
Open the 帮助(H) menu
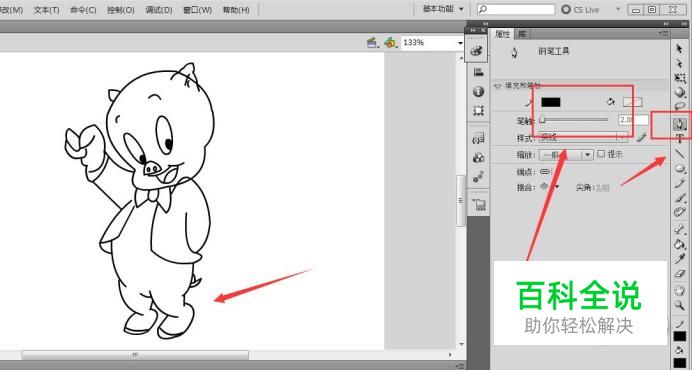tap(236, 10)
